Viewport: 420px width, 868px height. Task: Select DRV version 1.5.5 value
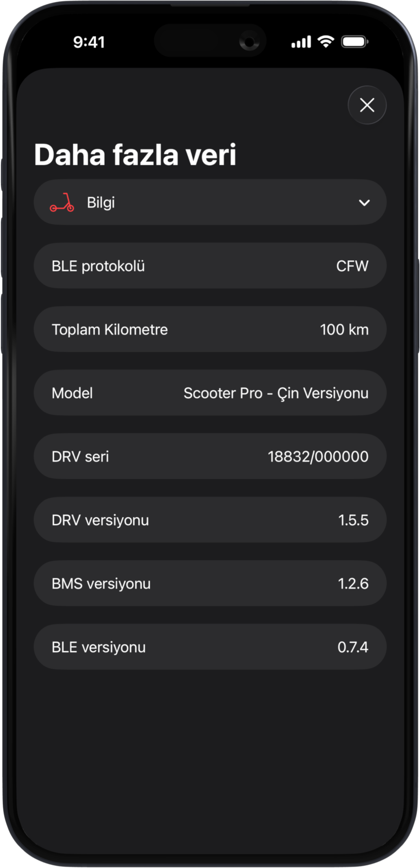click(x=353, y=520)
